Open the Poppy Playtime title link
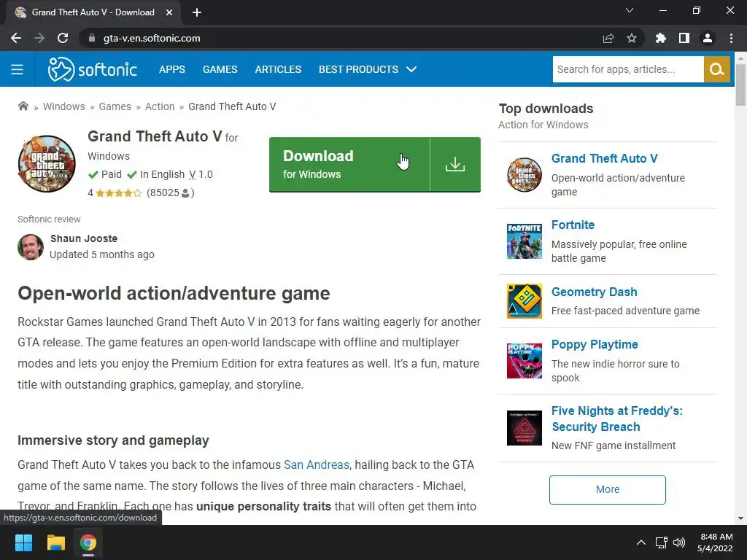Viewport: 747px width, 560px height. point(595,344)
